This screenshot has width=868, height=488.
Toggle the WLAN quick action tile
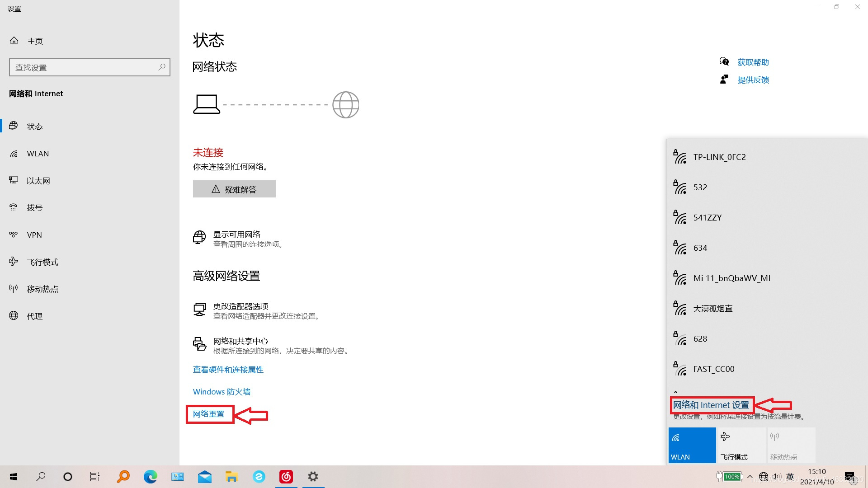692,445
